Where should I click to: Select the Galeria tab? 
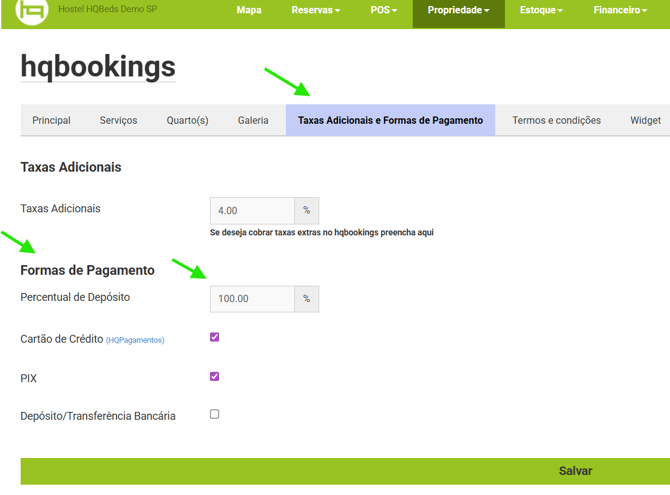coord(253,120)
